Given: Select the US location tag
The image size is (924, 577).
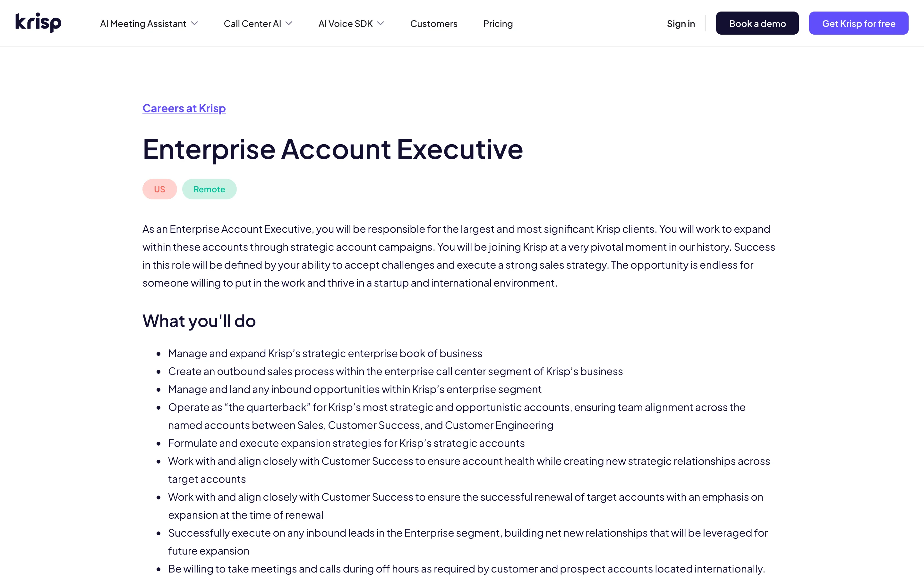Looking at the screenshot, I should coord(159,189).
